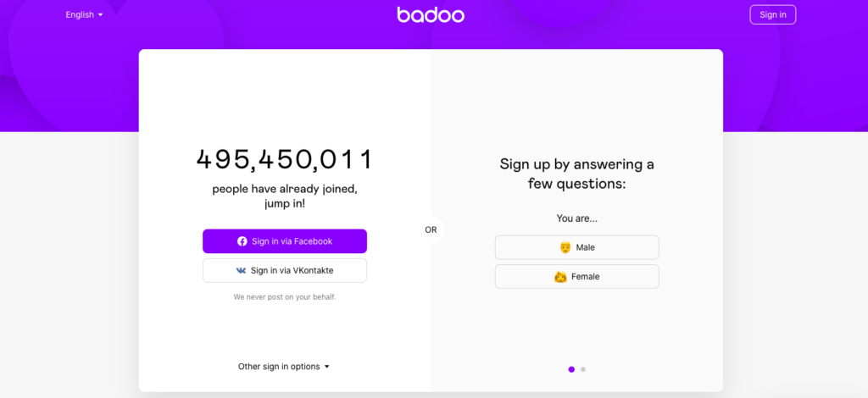Click the arrow next to Other sign in options

[327, 367]
